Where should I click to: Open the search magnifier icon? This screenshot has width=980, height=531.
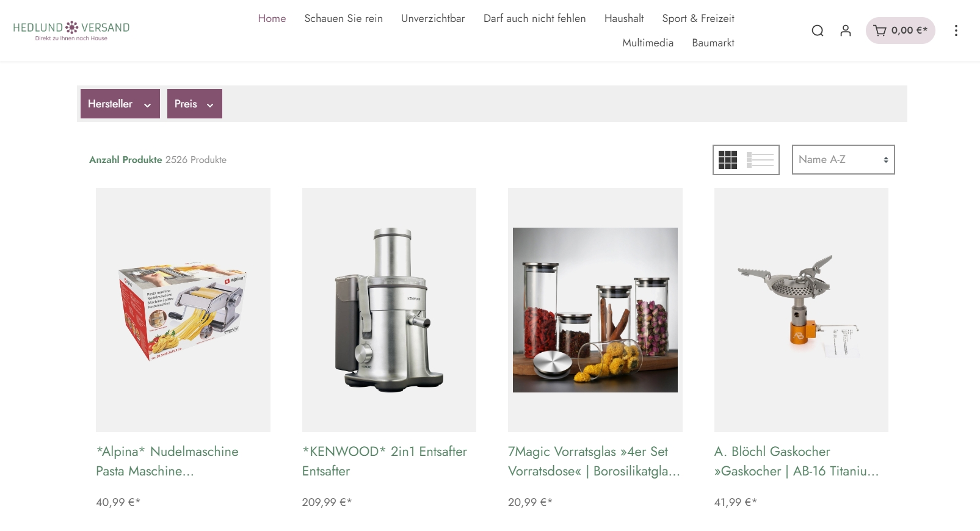click(818, 31)
